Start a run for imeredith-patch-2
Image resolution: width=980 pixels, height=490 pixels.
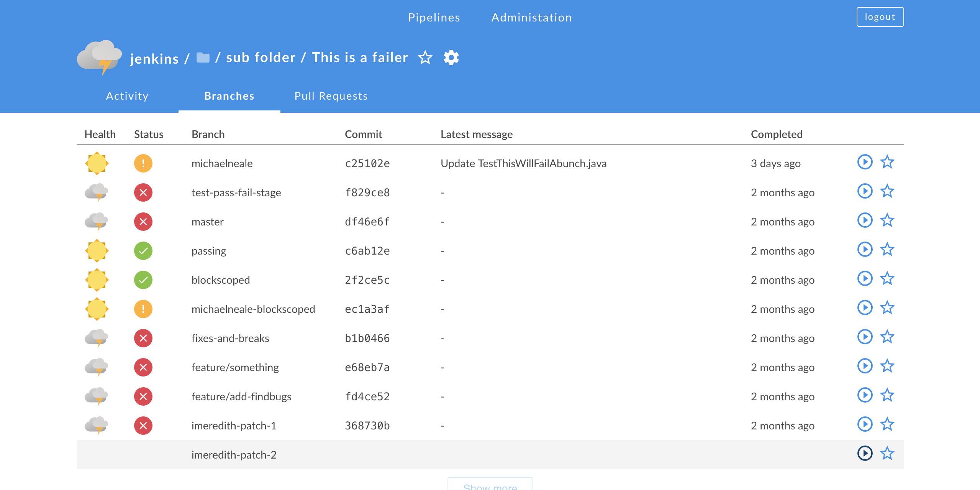pyautogui.click(x=865, y=454)
